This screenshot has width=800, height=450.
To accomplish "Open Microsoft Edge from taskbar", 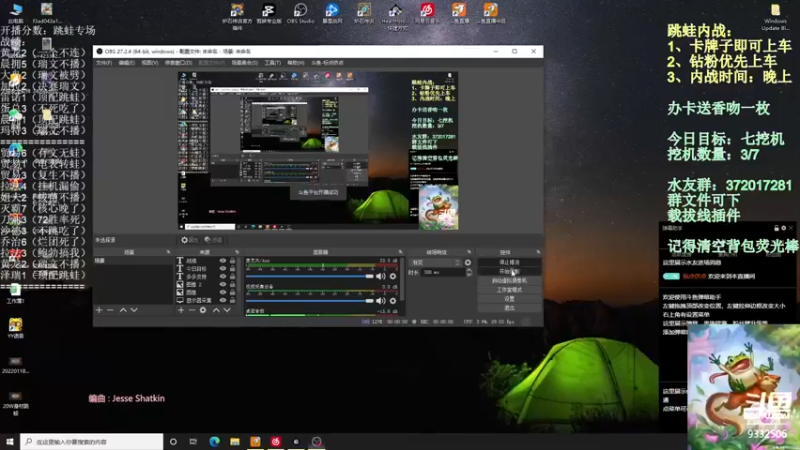I will 214,441.
